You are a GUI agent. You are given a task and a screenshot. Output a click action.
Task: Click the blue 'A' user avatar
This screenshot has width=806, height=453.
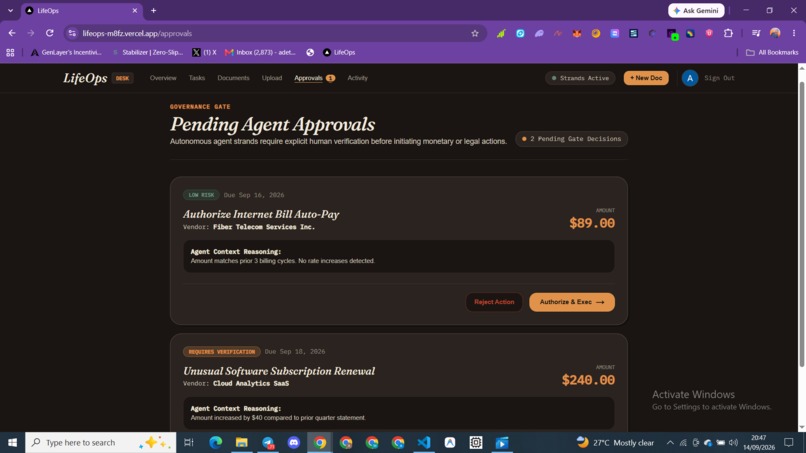tap(690, 78)
